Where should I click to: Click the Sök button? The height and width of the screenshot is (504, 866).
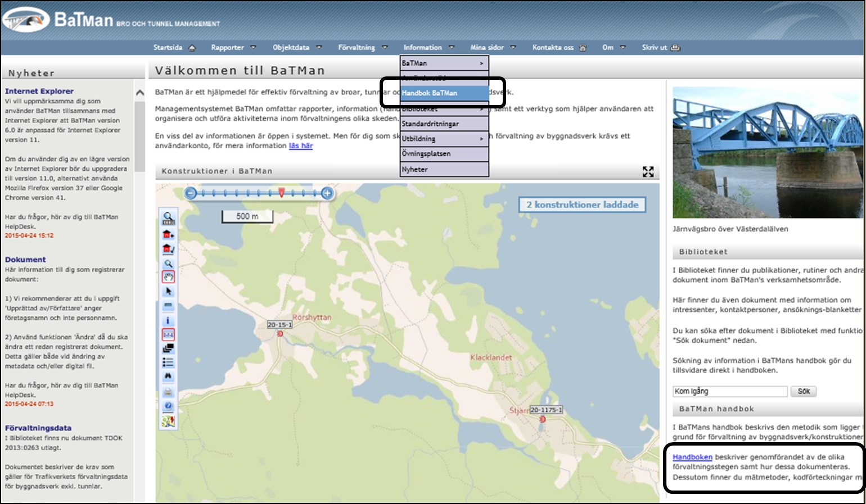[804, 392]
